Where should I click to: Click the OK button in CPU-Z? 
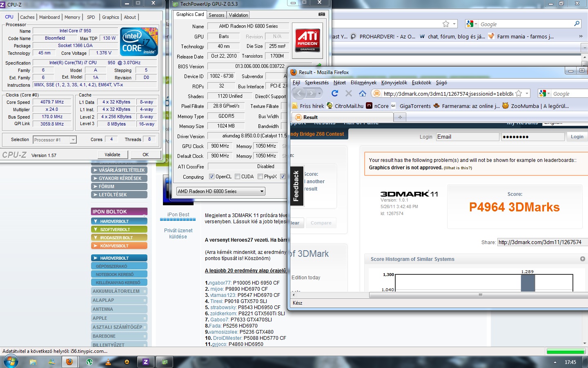pyautogui.click(x=145, y=155)
